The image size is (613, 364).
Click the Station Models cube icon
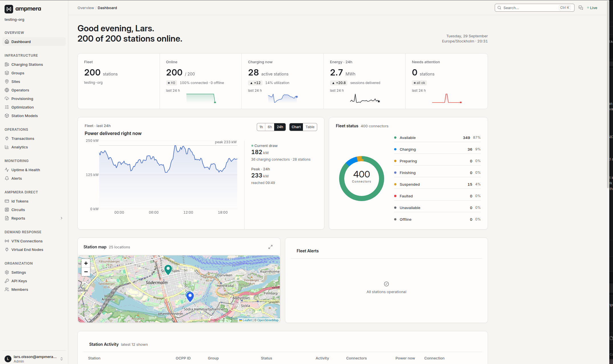pos(7,116)
